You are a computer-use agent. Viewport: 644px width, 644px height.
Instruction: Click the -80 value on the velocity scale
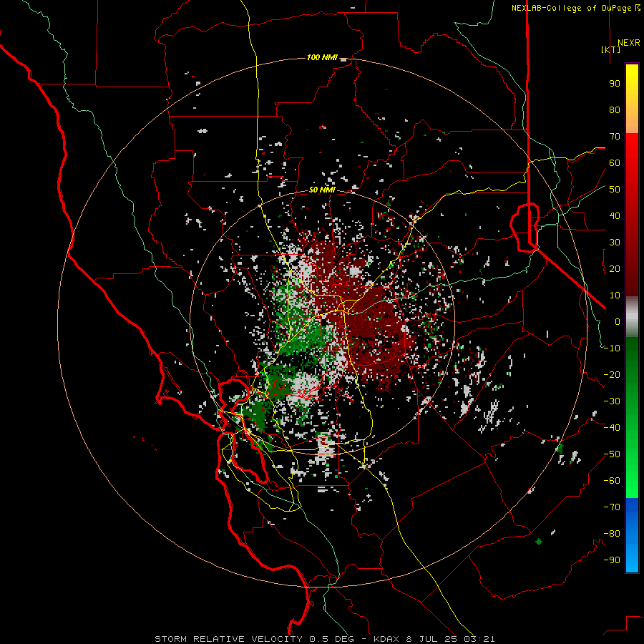[x=612, y=534]
